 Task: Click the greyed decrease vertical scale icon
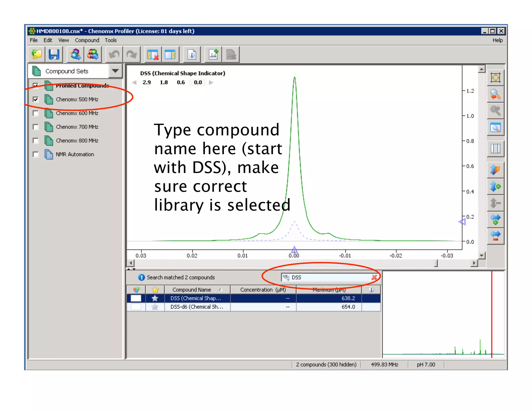(495, 203)
